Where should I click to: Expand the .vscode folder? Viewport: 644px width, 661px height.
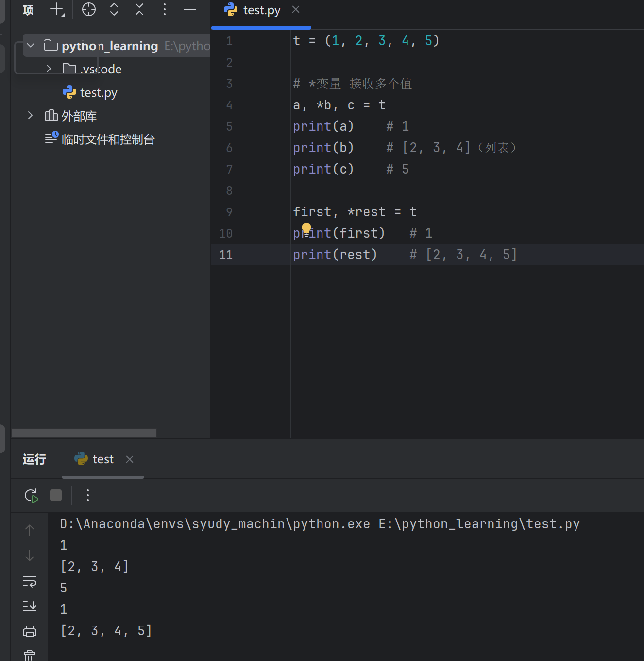(x=49, y=69)
